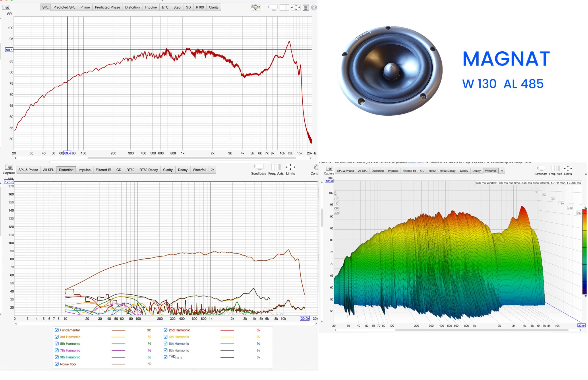The image size is (588, 380).
Task: Click the camera capture icon in overlays window
Action: coord(7,7)
